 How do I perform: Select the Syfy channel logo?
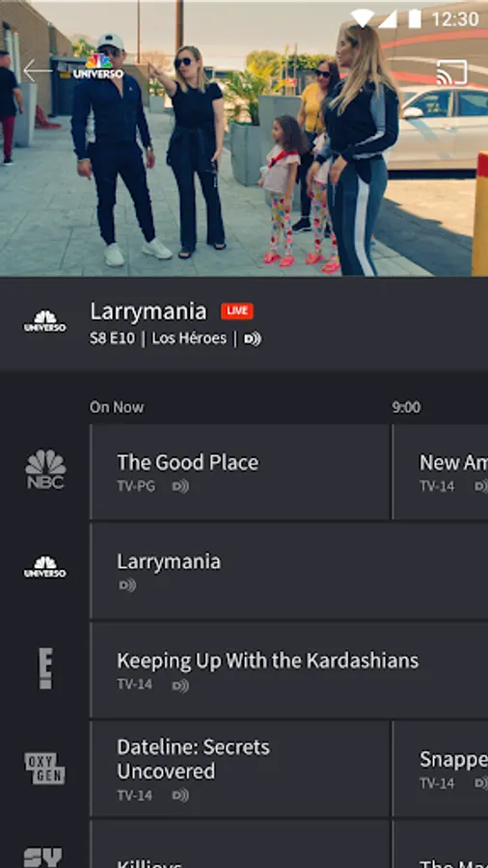[x=43, y=857]
